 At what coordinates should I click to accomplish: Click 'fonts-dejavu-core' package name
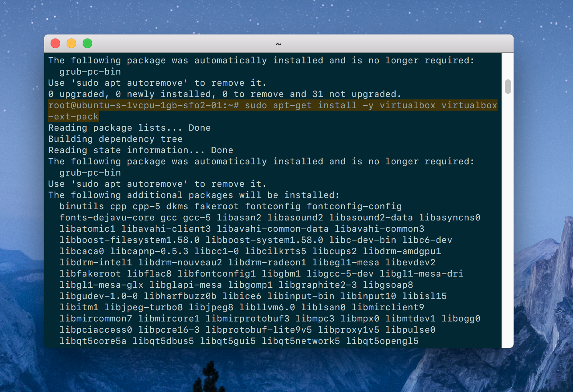pyautogui.click(x=107, y=218)
